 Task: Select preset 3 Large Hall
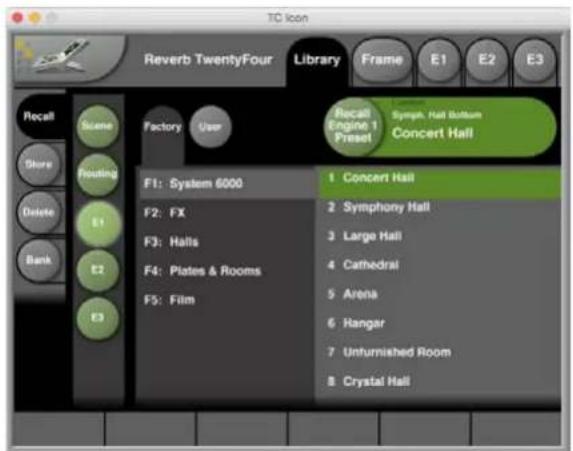440,236
